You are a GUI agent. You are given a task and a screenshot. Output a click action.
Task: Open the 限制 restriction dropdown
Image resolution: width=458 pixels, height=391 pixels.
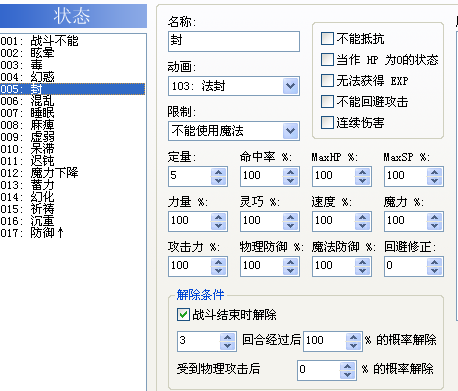[290, 131]
